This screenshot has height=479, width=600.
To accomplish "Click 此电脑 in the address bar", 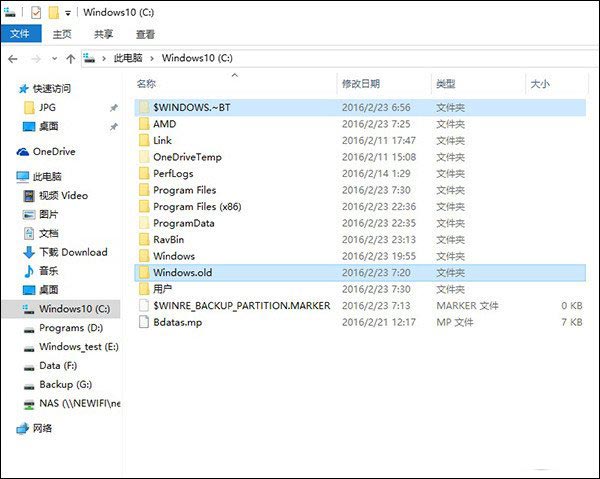I will pyautogui.click(x=128, y=58).
